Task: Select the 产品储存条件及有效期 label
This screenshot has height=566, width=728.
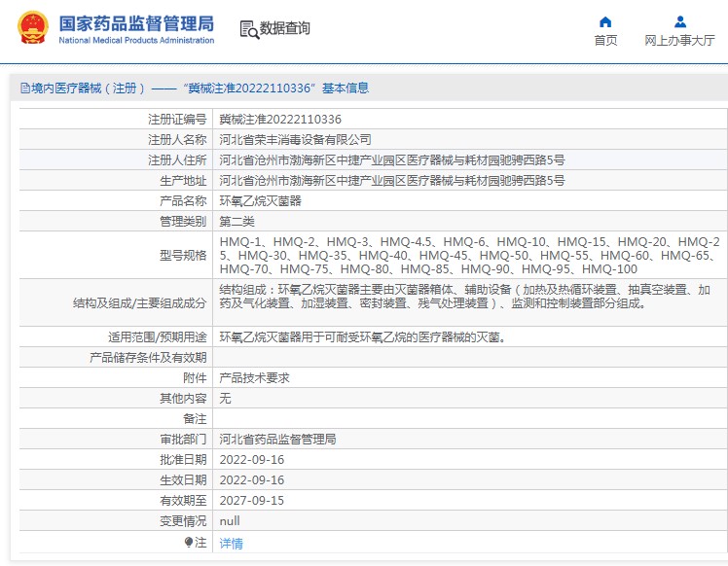Action: 148,358
